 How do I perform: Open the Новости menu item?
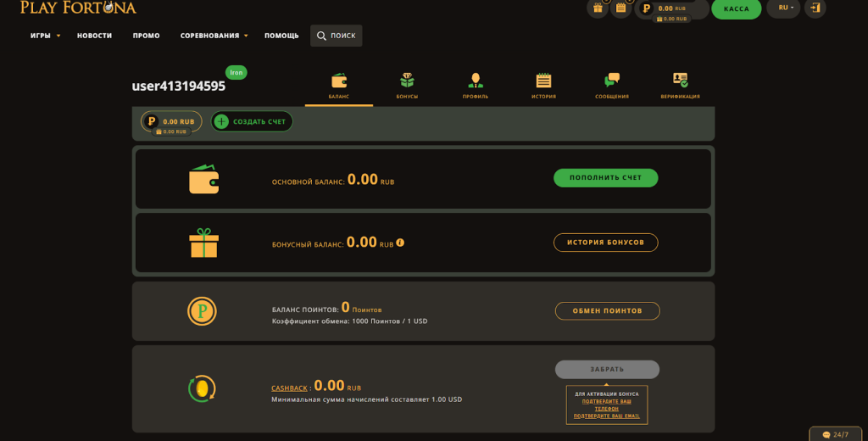[95, 36]
